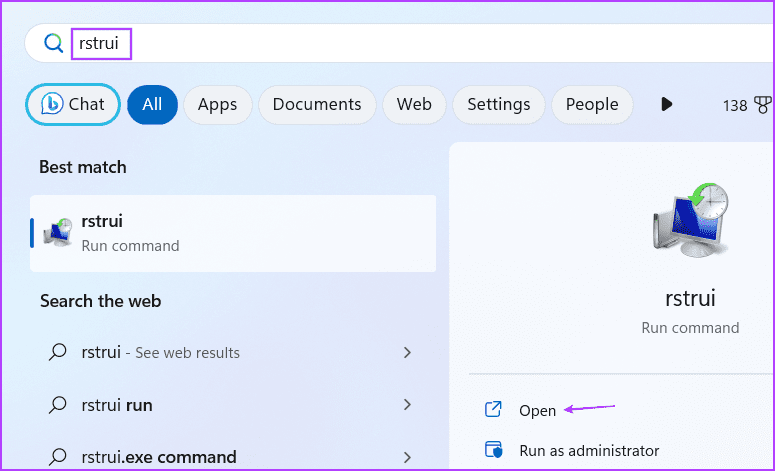Open 'rstrui.exe command' web suggestion

point(233,457)
